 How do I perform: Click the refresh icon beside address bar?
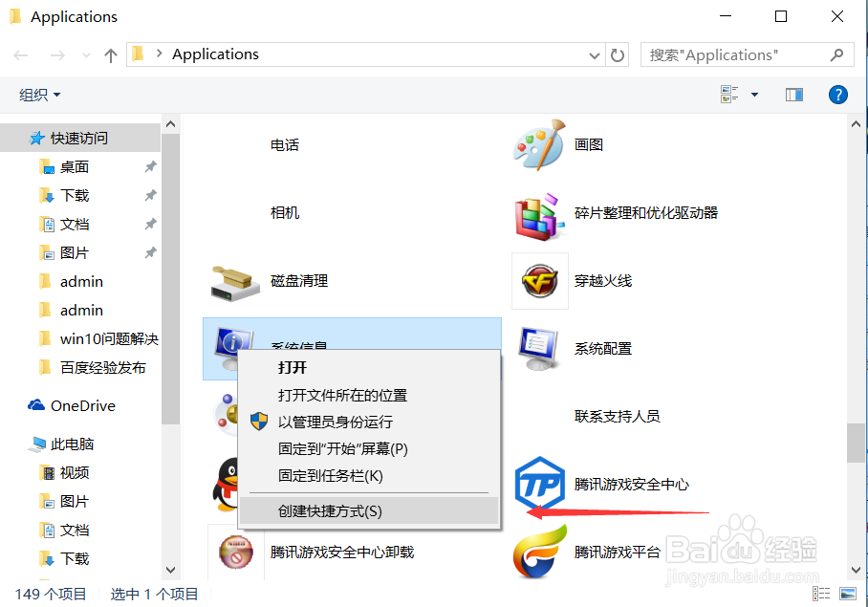tap(620, 54)
